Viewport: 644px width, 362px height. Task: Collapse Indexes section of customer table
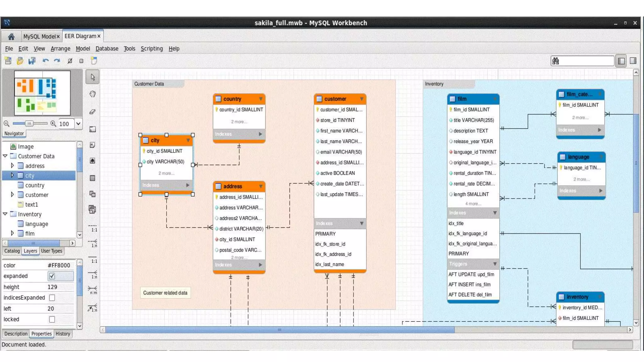pyautogui.click(x=362, y=223)
